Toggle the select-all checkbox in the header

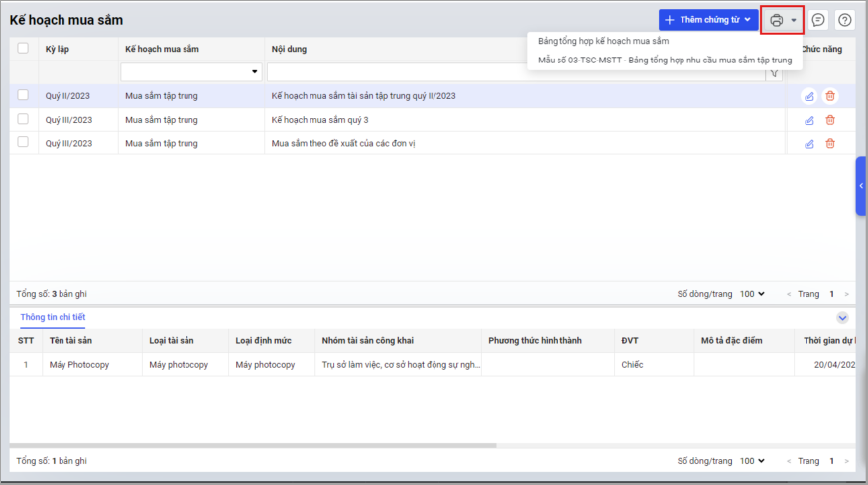(x=23, y=48)
